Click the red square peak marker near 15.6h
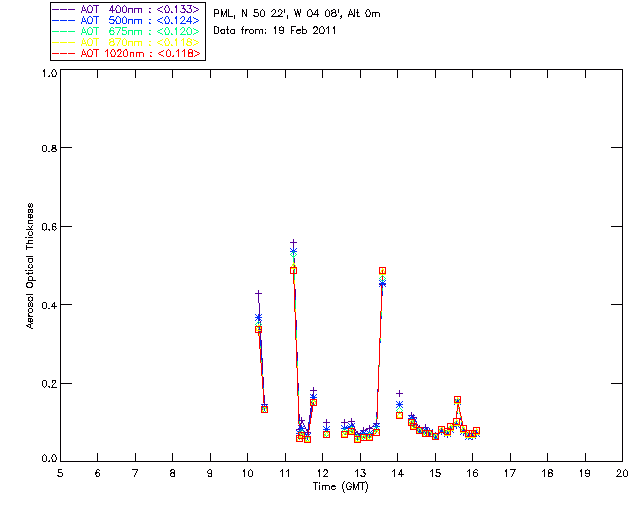640x512 pixels. coord(458,400)
